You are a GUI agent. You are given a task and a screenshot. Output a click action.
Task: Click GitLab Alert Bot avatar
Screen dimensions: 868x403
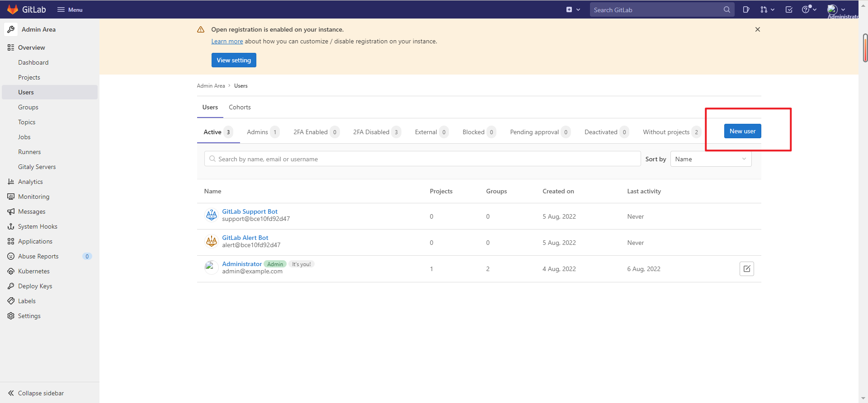[x=211, y=241]
